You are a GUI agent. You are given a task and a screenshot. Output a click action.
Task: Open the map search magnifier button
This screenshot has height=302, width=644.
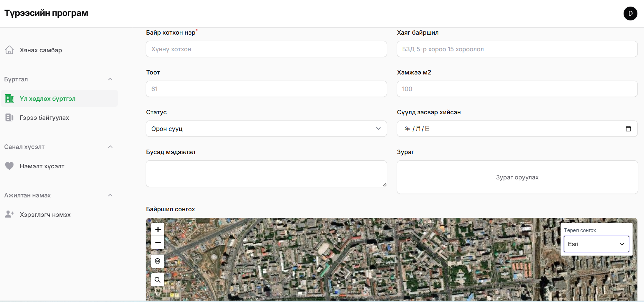click(x=158, y=280)
